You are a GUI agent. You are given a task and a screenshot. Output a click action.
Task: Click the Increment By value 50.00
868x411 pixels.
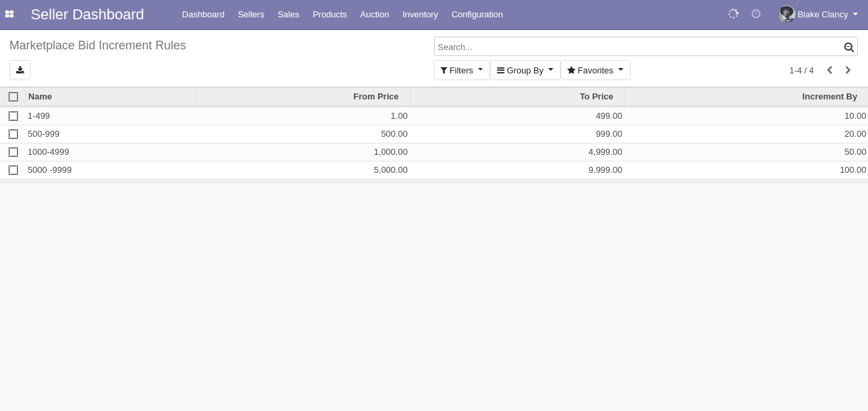pos(855,152)
